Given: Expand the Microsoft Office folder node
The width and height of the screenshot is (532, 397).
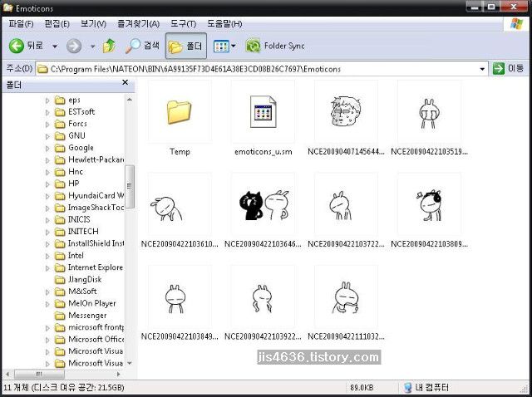Looking at the screenshot, I should click(47, 340).
